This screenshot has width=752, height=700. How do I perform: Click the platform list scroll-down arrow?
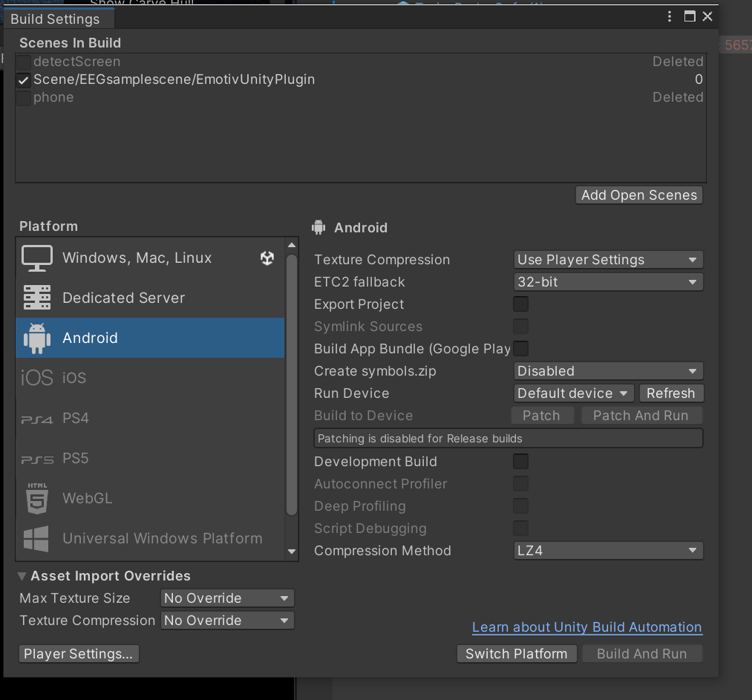click(x=292, y=552)
